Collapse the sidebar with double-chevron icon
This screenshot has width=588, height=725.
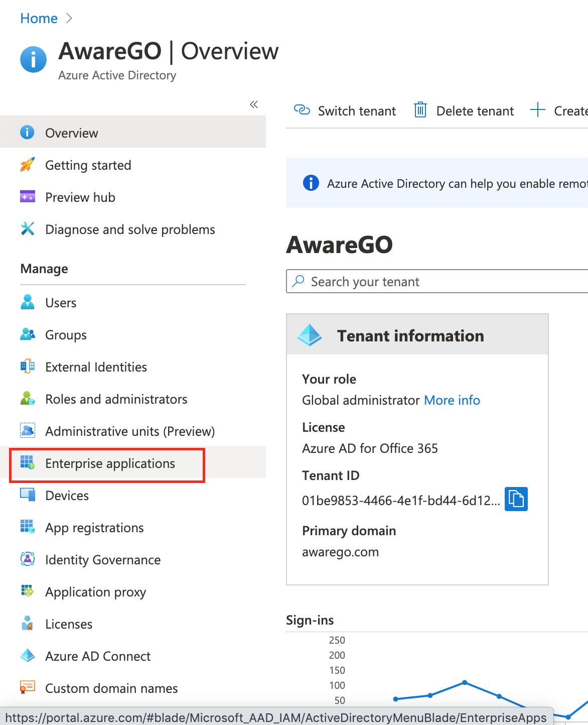point(254,104)
